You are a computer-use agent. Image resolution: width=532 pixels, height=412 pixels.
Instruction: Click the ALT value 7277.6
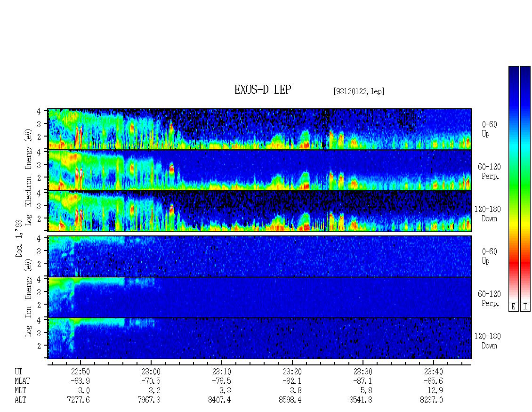(x=79, y=400)
